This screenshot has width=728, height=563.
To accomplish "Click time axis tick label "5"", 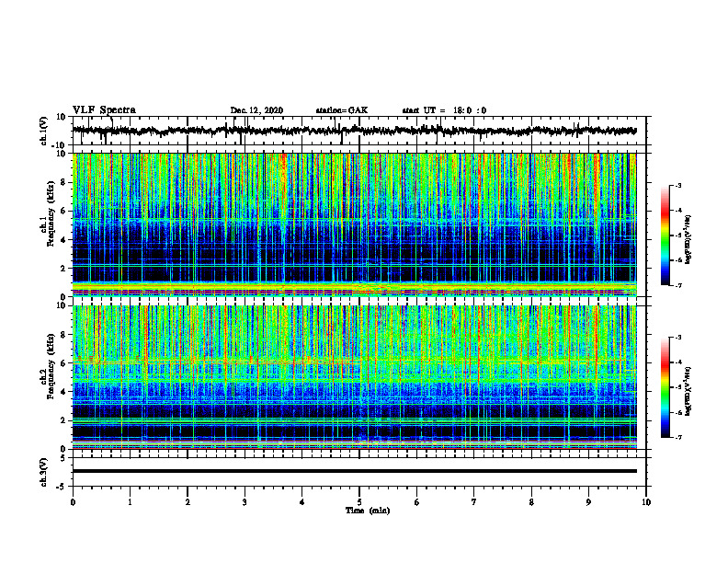I will click(x=359, y=502).
